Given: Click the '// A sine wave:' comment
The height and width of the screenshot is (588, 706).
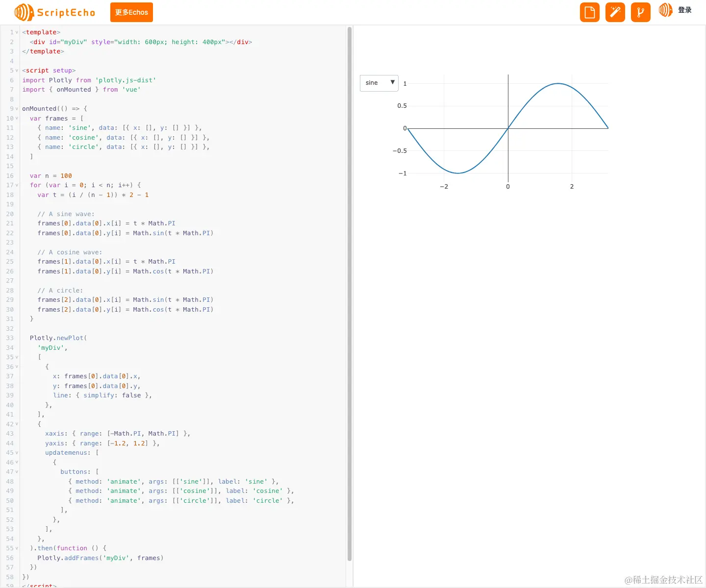Looking at the screenshot, I should click(66, 214).
